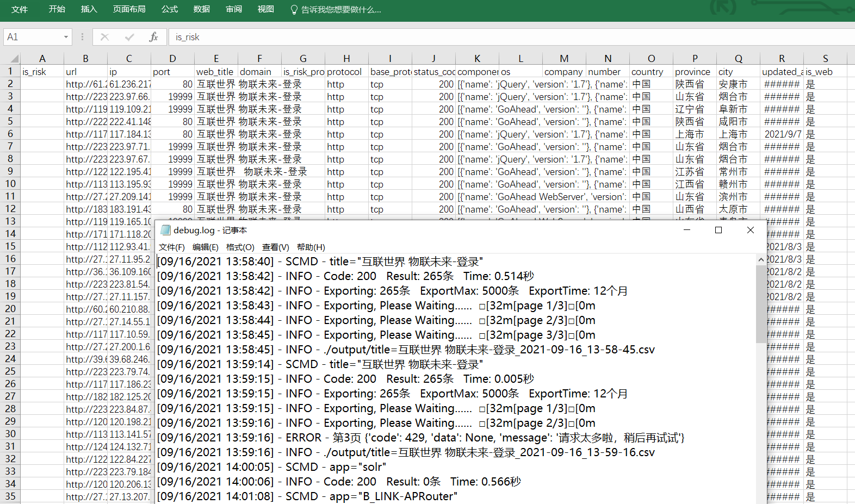The width and height of the screenshot is (855, 504).
Task: Open the 插入 ribbon tab
Action: (89, 9)
